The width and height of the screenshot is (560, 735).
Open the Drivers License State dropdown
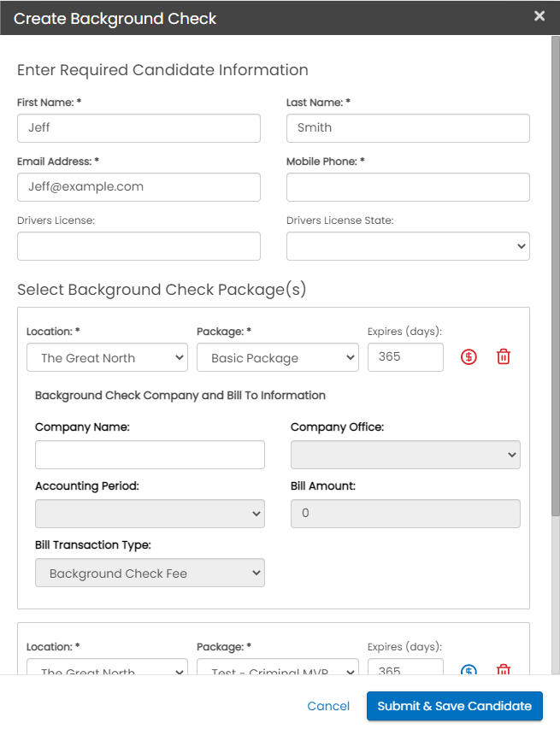[408, 246]
